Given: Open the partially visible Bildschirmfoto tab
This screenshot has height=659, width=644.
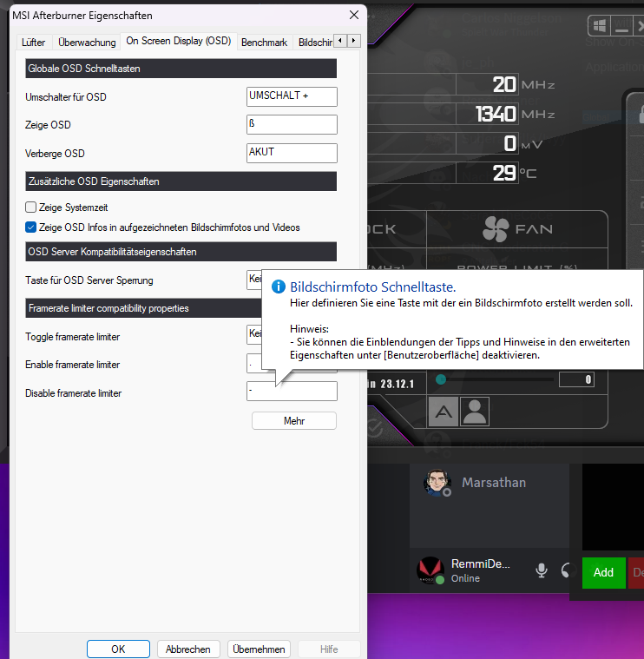Looking at the screenshot, I should 315,43.
